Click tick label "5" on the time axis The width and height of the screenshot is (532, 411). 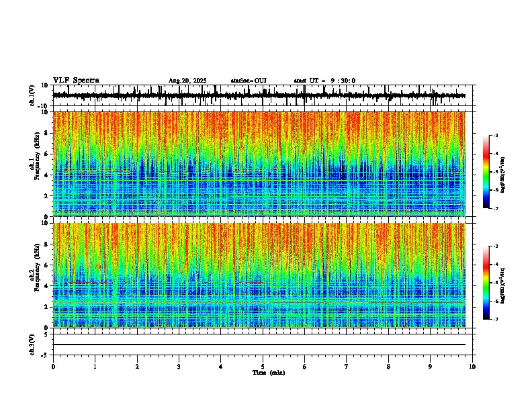tap(263, 367)
